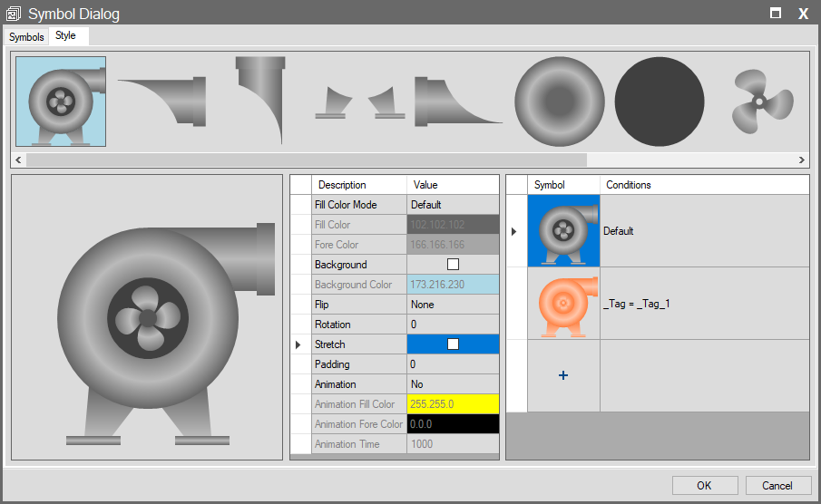Open the Fill Color Mode value dropdown
The width and height of the screenshot is (821, 504).
point(453,205)
